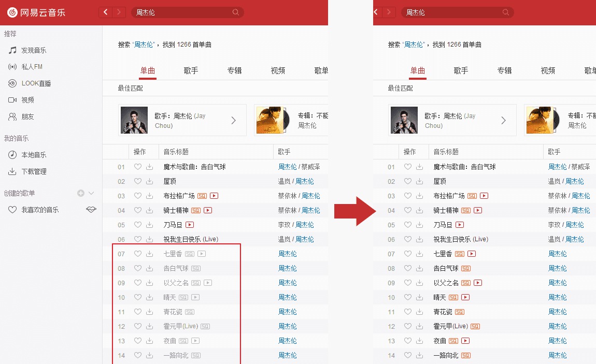Viewport: 596px width, 364px height.
Task: Click forward arrow in right window
Action: pos(389,12)
